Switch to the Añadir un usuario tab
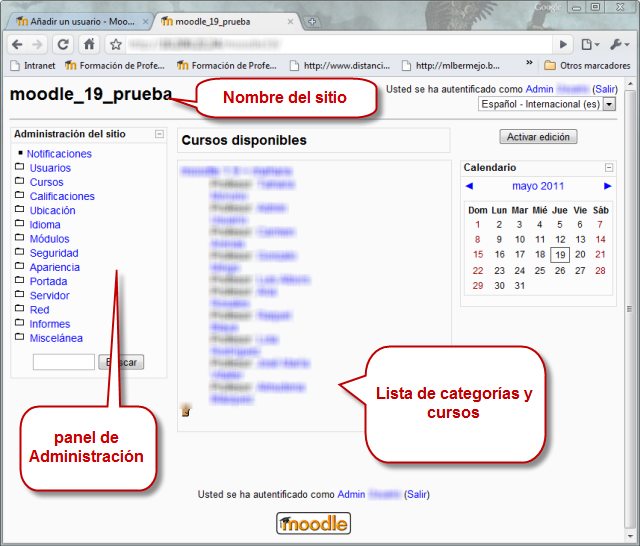Viewport: 640px width, 546px height. [78, 21]
